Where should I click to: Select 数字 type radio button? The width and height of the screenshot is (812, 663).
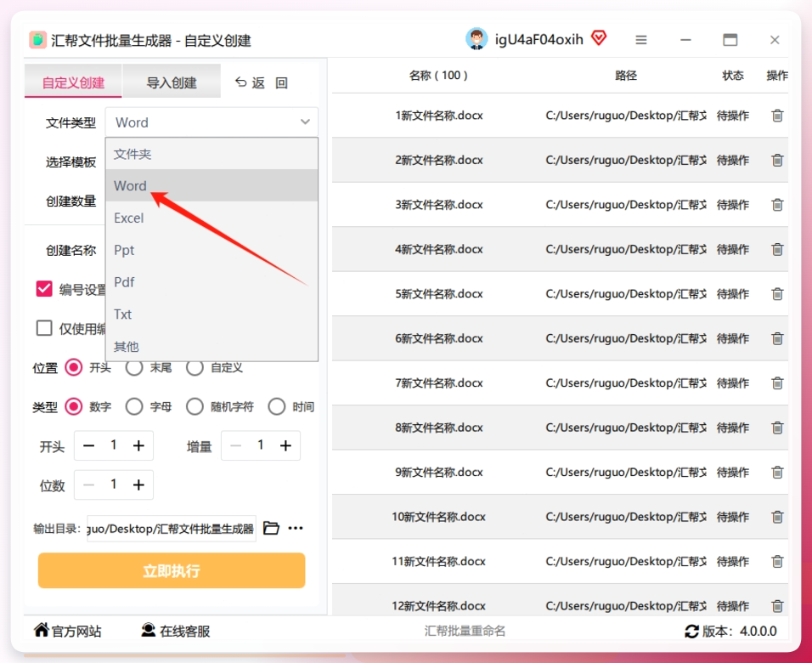tap(74, 407)
